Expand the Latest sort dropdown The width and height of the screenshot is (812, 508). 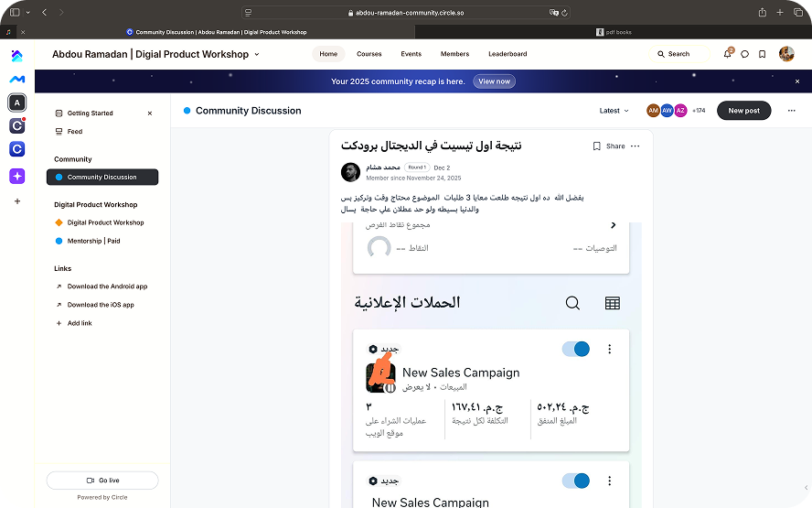tap(614, 111)
